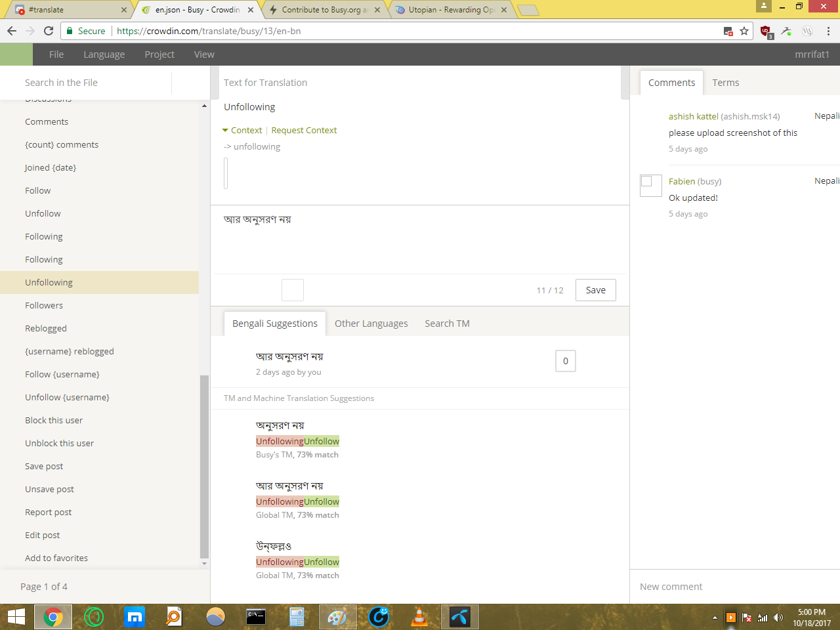The height and width of the screenshot is (630, 840).
Task: Focus the Search in the File field
Action: (95, 83)
